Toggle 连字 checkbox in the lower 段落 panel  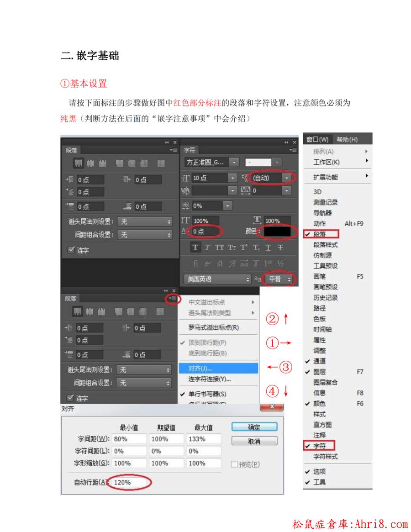click(x=70, y=398)
